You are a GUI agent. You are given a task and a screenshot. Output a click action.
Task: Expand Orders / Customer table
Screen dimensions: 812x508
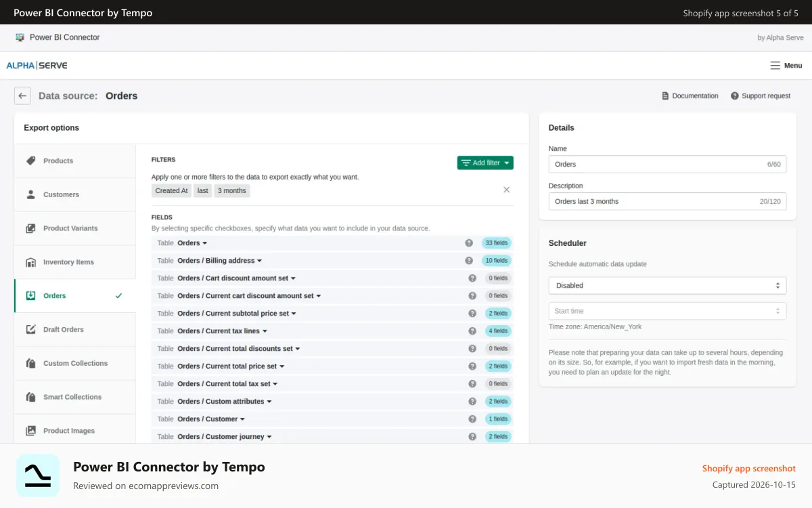[211, 419]
